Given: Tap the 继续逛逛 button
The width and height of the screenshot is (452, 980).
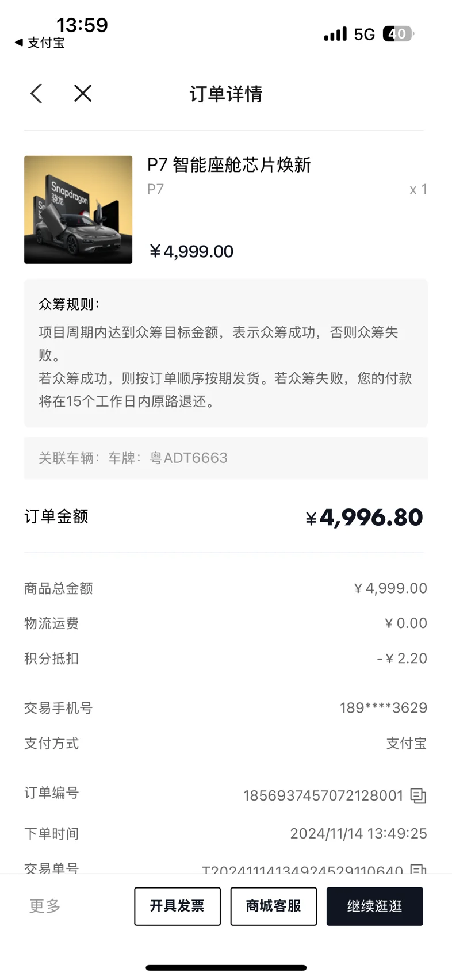Looking at the screenshot, I should click(x=374, y=906).
